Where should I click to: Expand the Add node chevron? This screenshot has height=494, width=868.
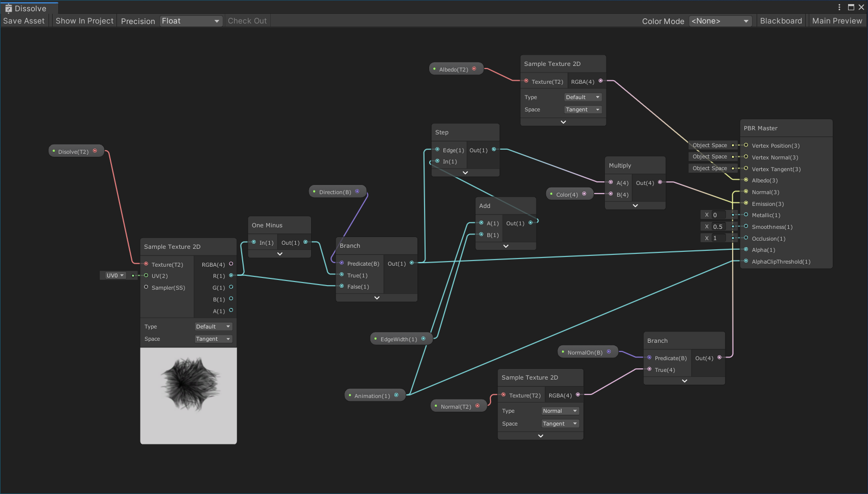point(506,246)
